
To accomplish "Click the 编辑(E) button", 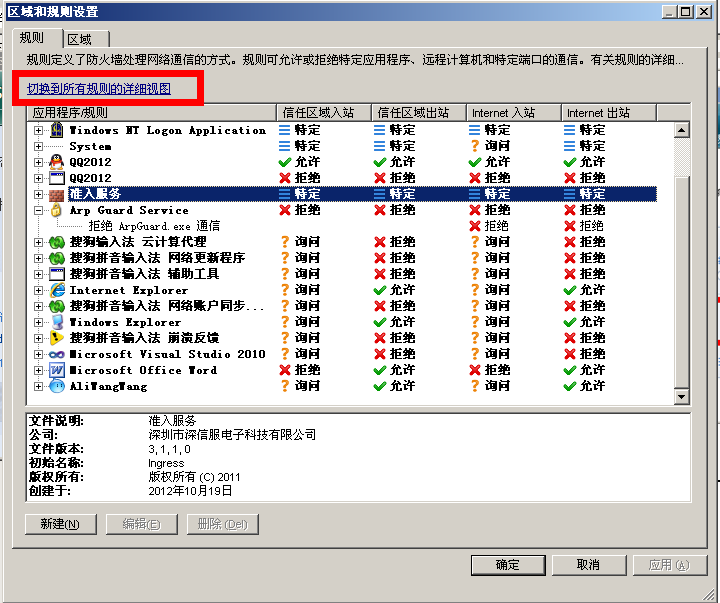I will [141, 524].
